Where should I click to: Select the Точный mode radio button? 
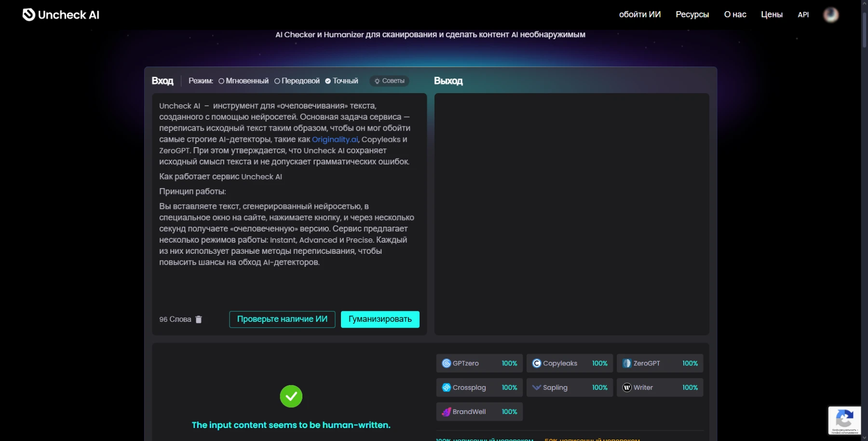[328, 81]
